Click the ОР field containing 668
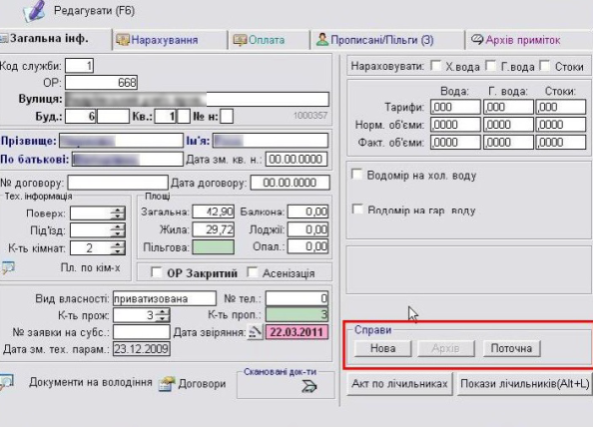Image resolution: width=594 pixels, height=428 pixels. (x=101, y=82)
